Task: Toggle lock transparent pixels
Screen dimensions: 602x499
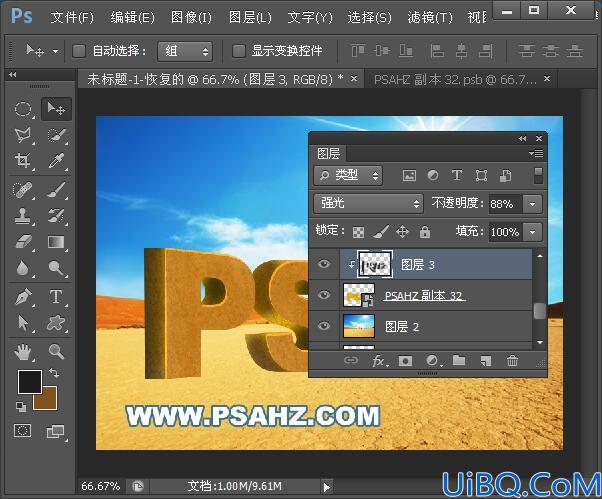Action: (x=359, y=232)
